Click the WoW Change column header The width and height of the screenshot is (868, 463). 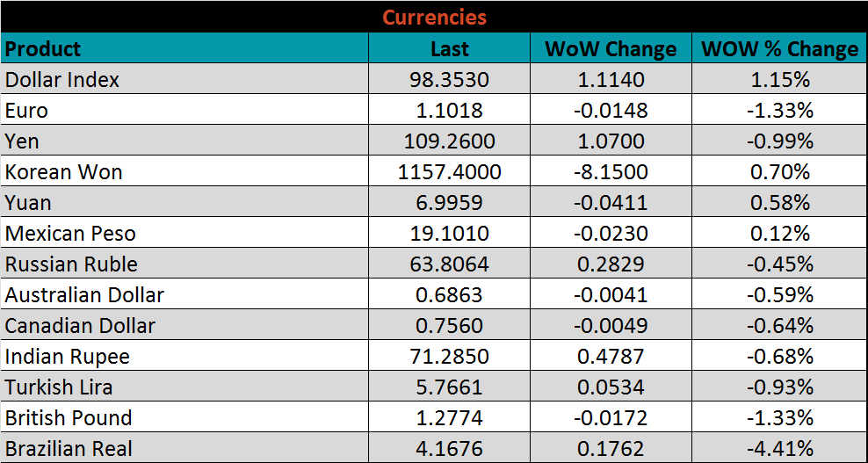[611, 49]
